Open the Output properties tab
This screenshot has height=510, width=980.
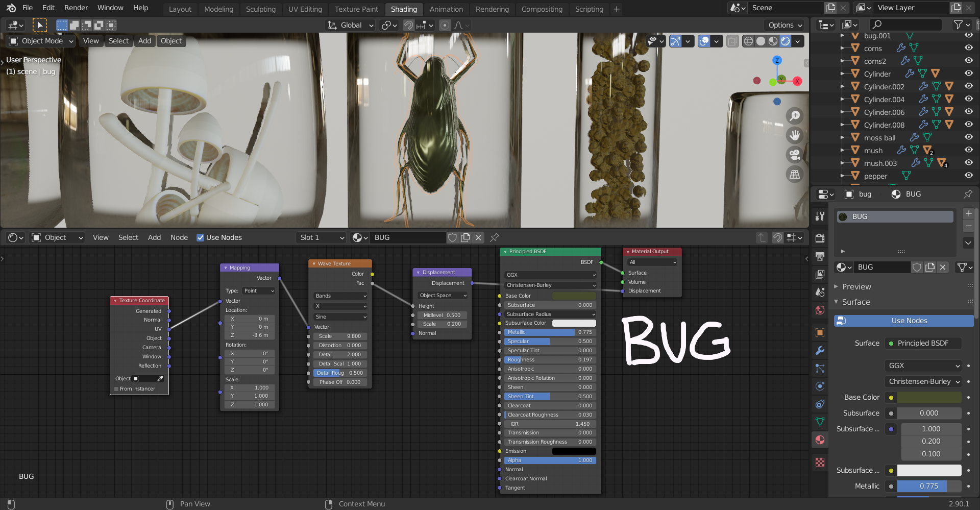click(x=820, y=256)
